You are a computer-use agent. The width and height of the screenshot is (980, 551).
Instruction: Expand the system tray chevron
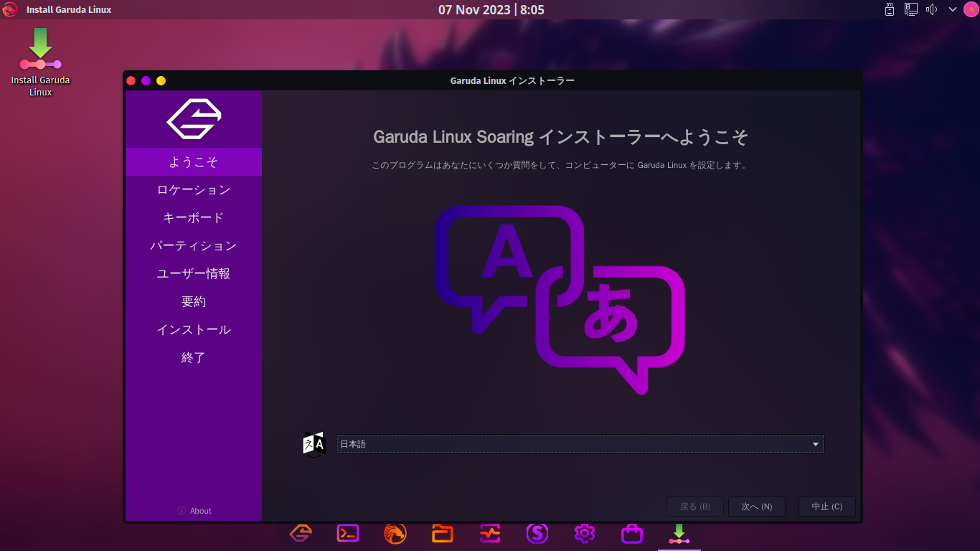(953, 9)
